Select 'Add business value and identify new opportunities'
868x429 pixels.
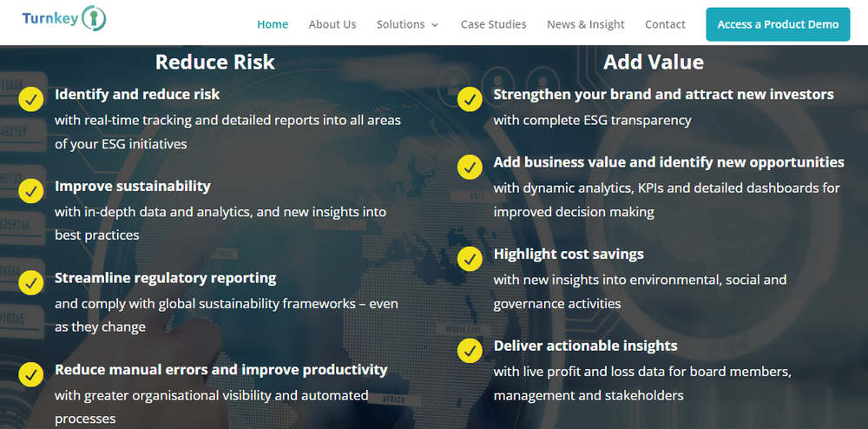click(668, 162)
